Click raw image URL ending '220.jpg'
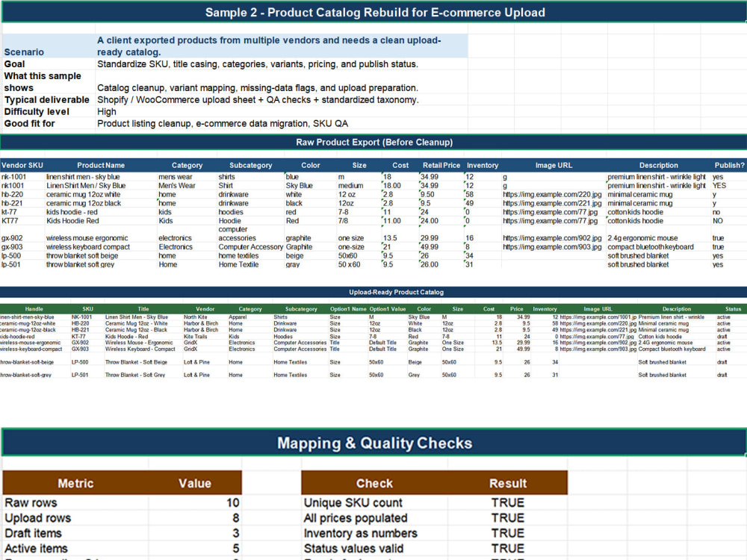 click(x=552, y=194)
